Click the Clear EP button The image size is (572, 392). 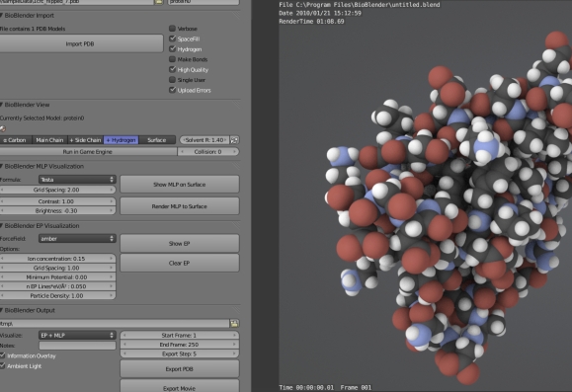pyautogui.click(x=180, y=263)
